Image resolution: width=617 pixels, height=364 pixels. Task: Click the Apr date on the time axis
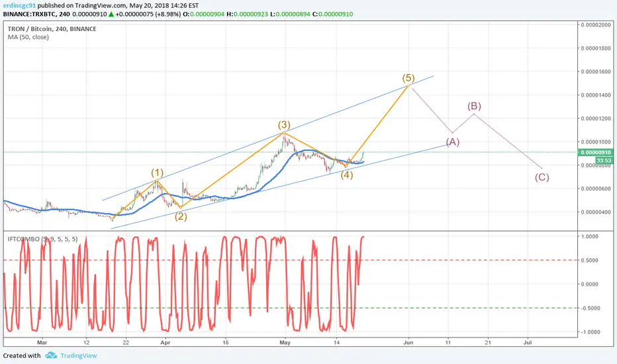coord(166,342)
